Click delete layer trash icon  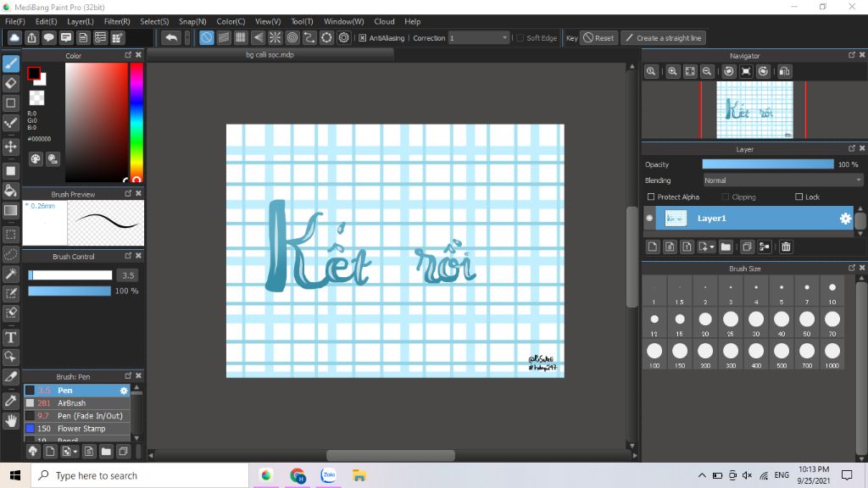(x=786, y=247)
